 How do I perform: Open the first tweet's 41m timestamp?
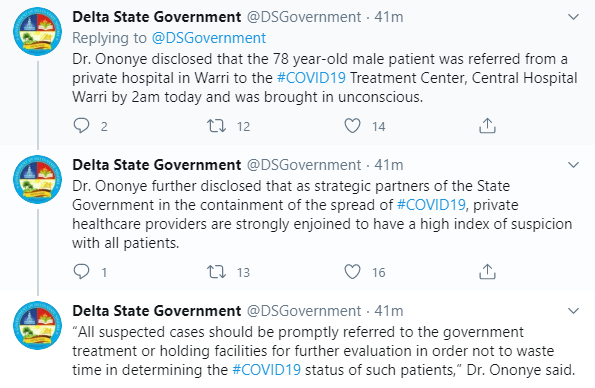pos(389,17)
